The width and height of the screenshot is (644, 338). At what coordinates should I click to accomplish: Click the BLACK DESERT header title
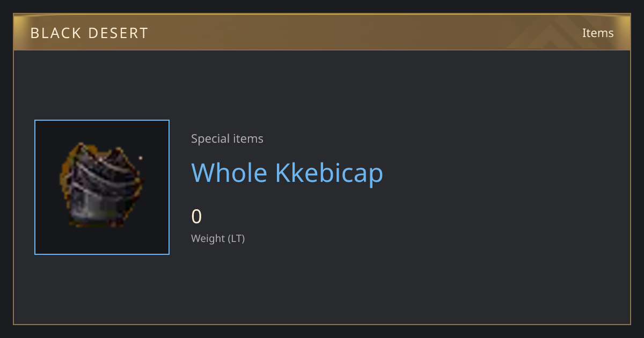pos(89,33)
